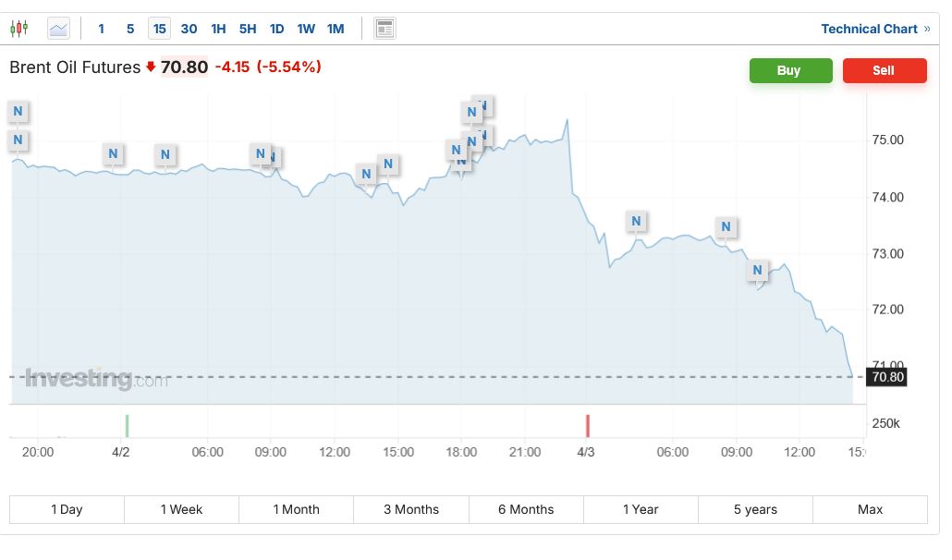The image size is (952, 560).
Task: Open news marker near 06:00 on 4/3
Action: [635, 221]
